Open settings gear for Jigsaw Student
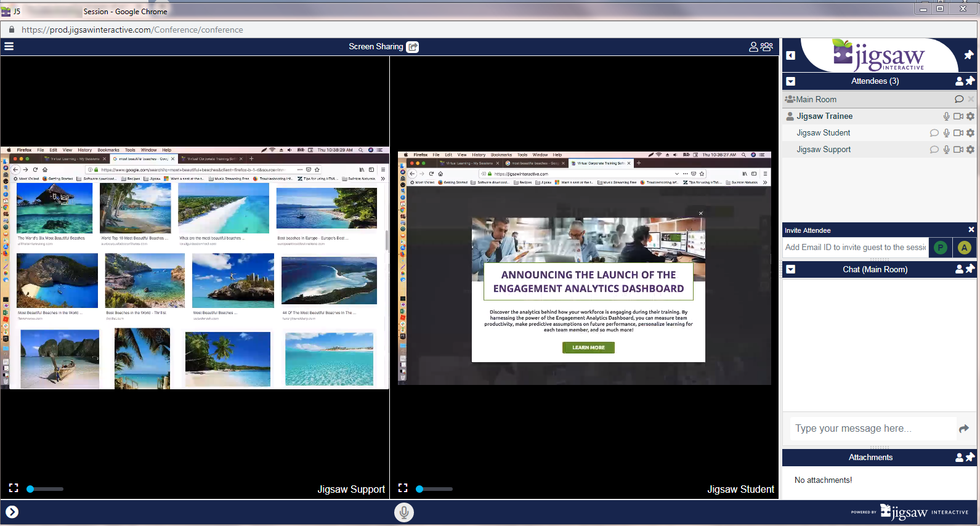The image size is (980, 526). tap(970, 133)
